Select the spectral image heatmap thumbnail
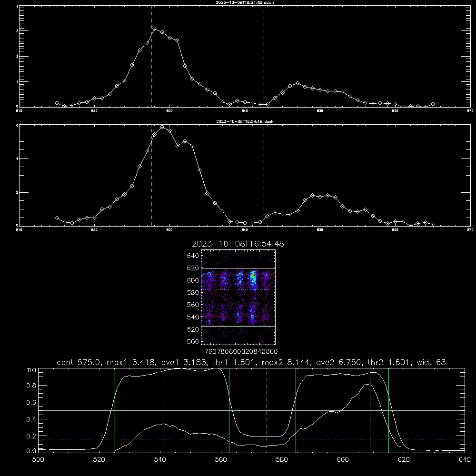The image size is (476, 476). point(238,297)
